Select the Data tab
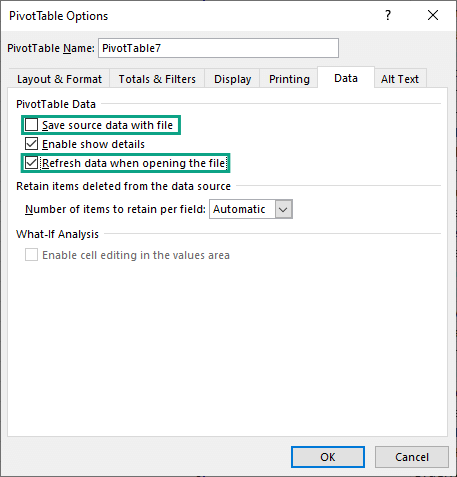Image resolution: width=457 pixels, height=477 pixels. pyautogui.click(x=346, y=78)
